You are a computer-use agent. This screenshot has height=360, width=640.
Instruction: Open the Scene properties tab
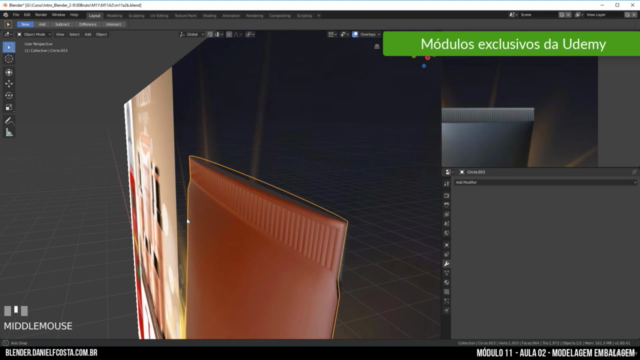[447, 224]
